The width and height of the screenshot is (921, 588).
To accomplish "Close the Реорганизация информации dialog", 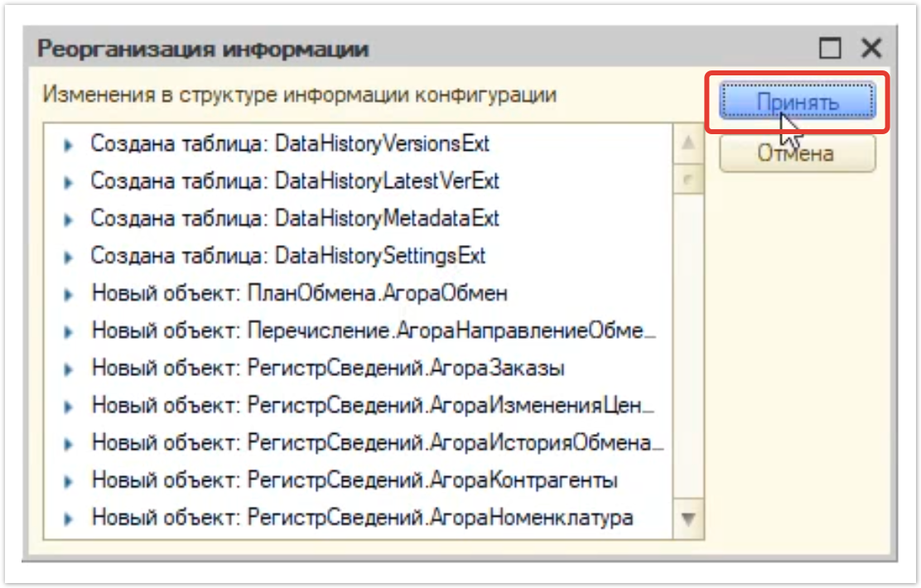I will click(x=870, y=49).
